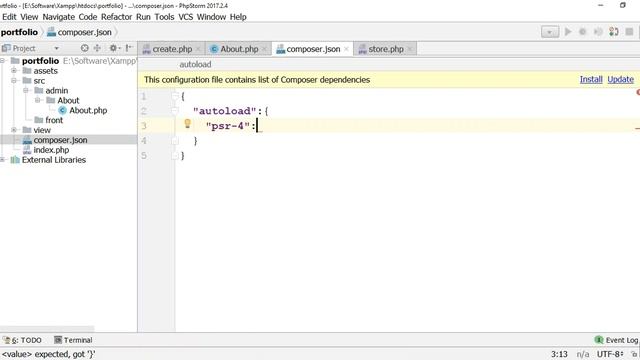This screenshot has width=640, height=360.
Task: Hide the Project tool window
Action: tap(129, 48)
